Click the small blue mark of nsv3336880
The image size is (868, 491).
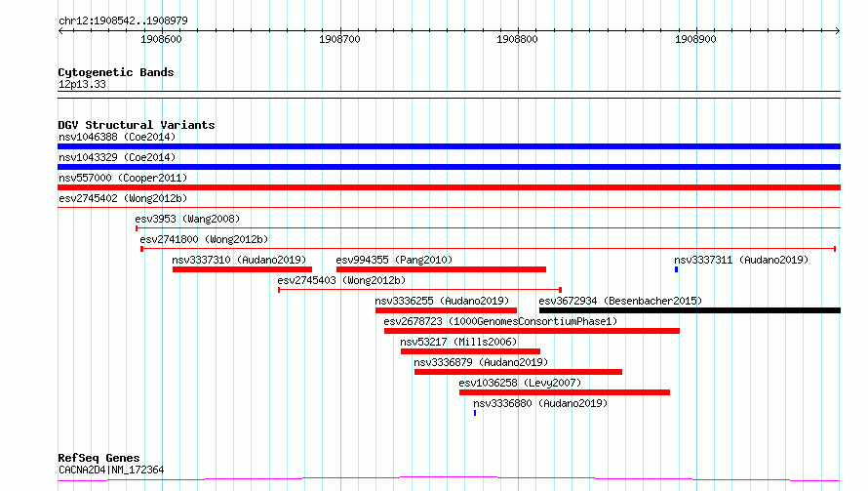pos(475,413)
